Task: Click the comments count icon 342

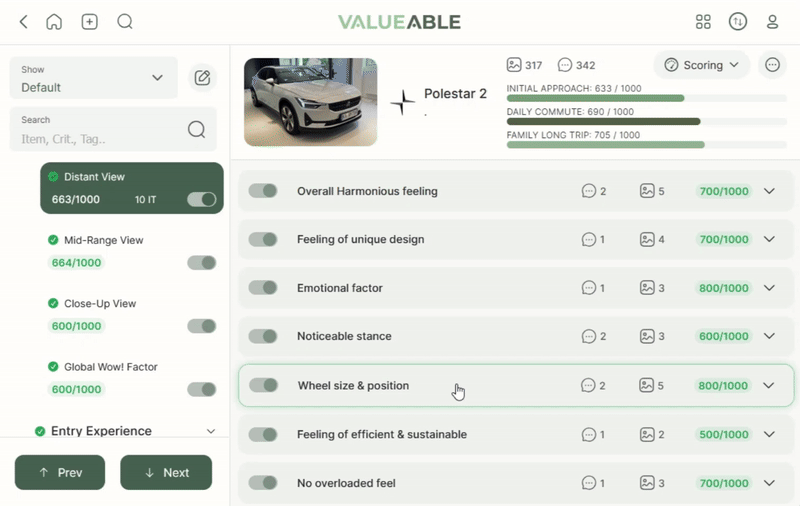Action: 565,65
